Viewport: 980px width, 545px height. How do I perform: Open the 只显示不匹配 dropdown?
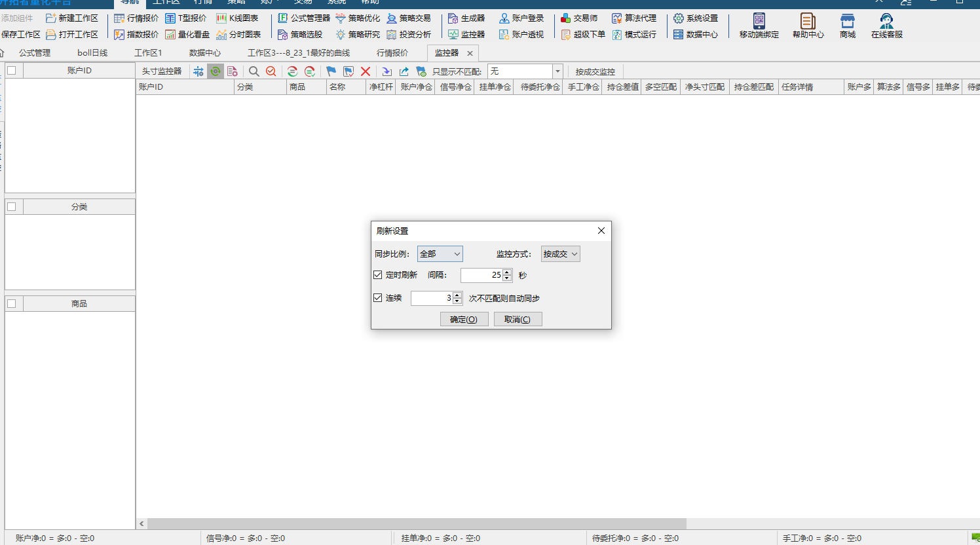(x=525, y=71)
